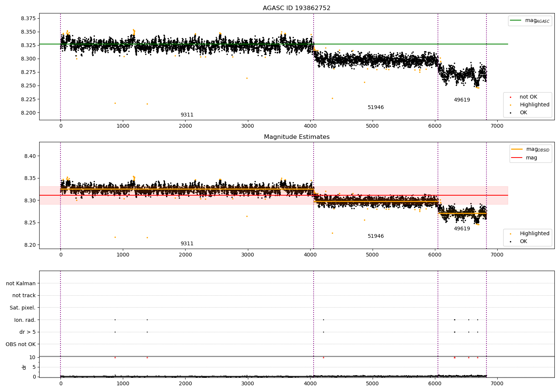
Task: Click the "dr > 5" row label
Action: point(28,332)
